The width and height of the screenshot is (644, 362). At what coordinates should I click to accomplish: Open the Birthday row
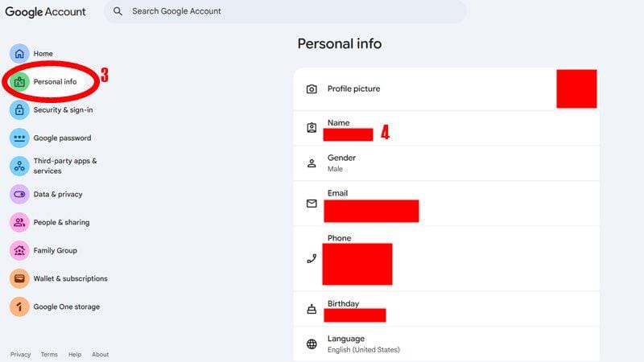click(x=447, y=309)
